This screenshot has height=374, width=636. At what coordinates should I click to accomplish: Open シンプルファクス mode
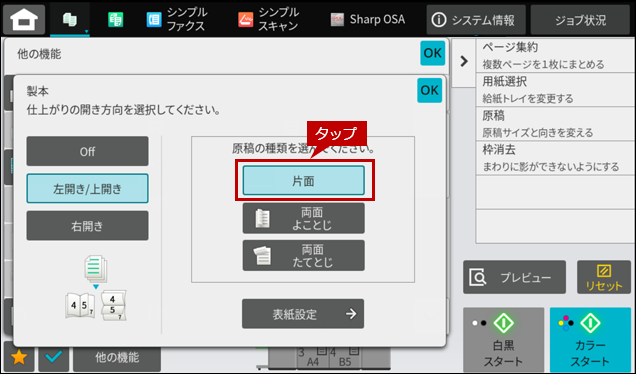click(177, 19)
